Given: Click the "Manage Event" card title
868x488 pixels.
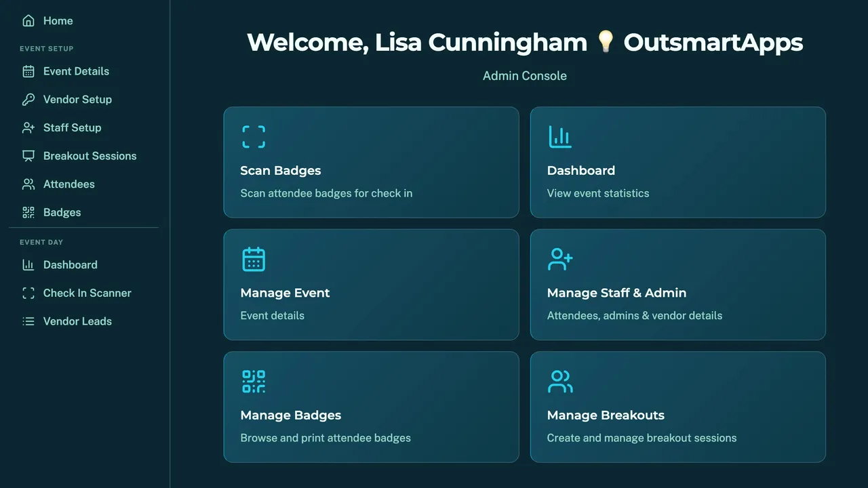Looking at the screenshot, I should coord(285,293).
